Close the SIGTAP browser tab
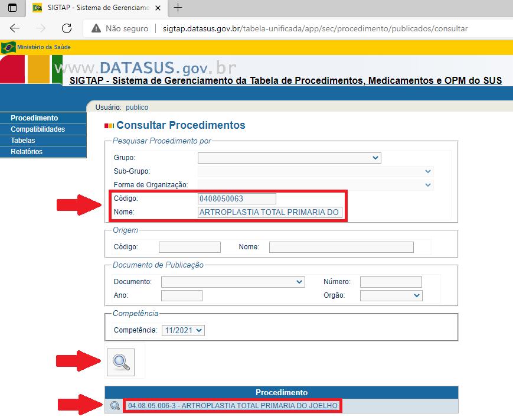Screen dimensions: 513x420 click(x=158, y=8)
